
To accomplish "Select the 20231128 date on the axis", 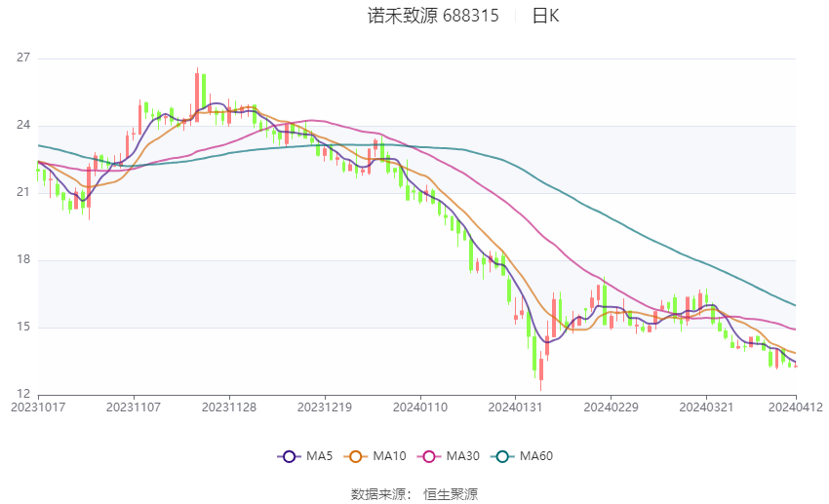I will pos(229,407).
